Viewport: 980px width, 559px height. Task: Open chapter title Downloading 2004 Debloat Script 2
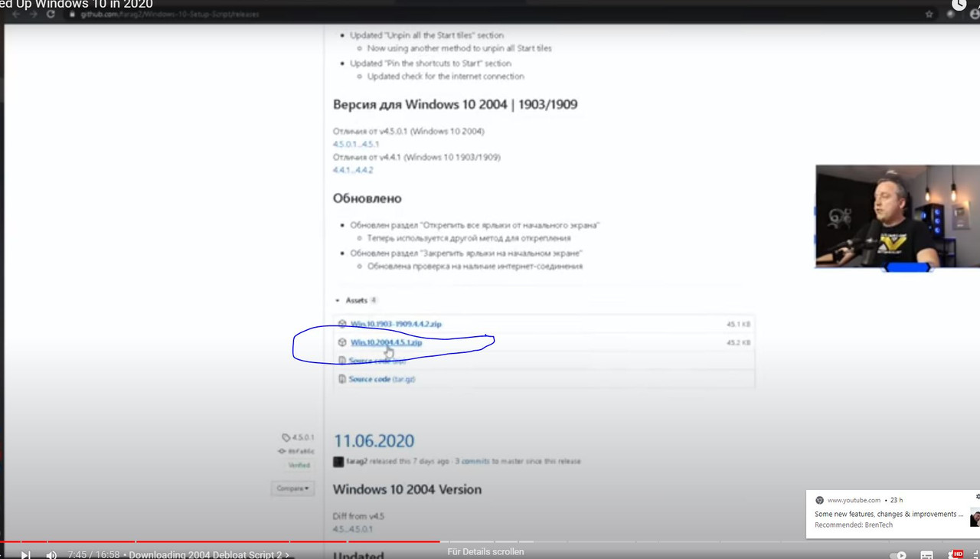tap(208, 555)
